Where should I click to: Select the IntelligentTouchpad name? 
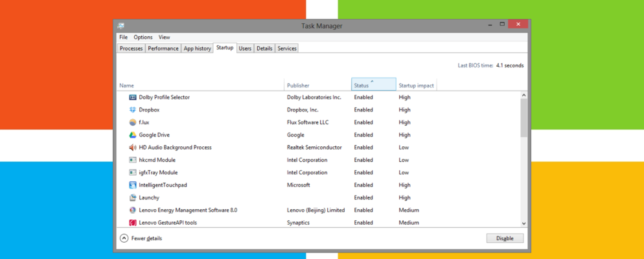click(x=163, y=185)
